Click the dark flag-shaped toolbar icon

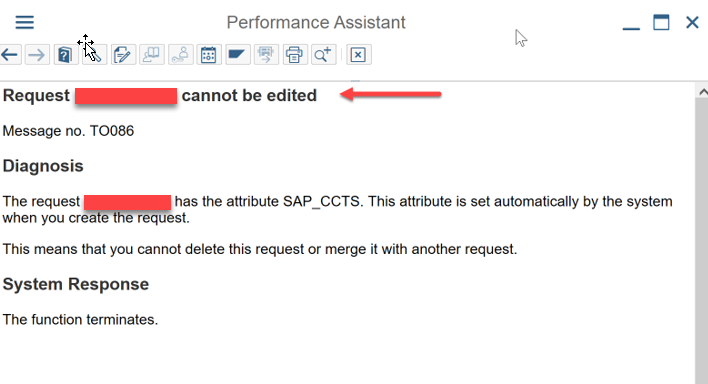coord(238,55)
